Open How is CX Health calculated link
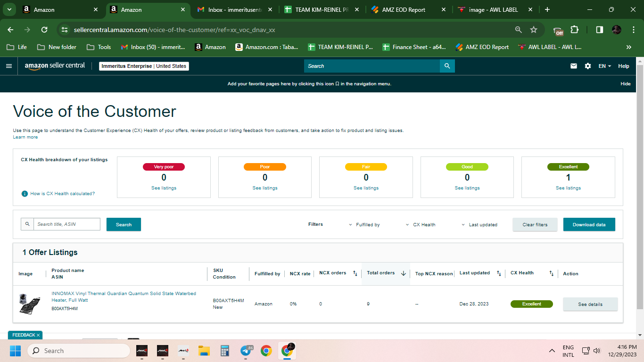 tap(63, 194)
